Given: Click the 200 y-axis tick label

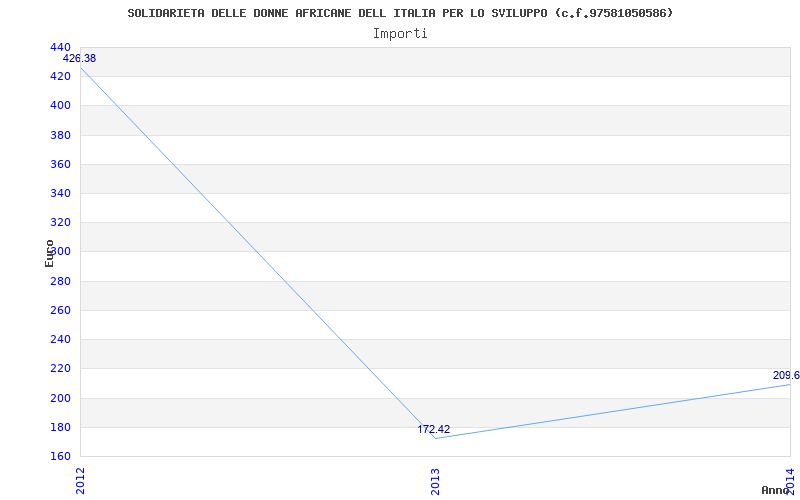Looking at the screenshot, I should coord(60,398).
